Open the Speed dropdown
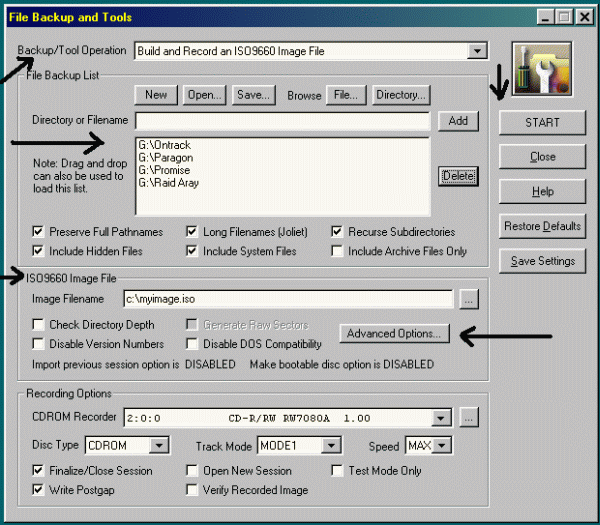The width and height of the screenshot is (600, 525). pos(442,446)
